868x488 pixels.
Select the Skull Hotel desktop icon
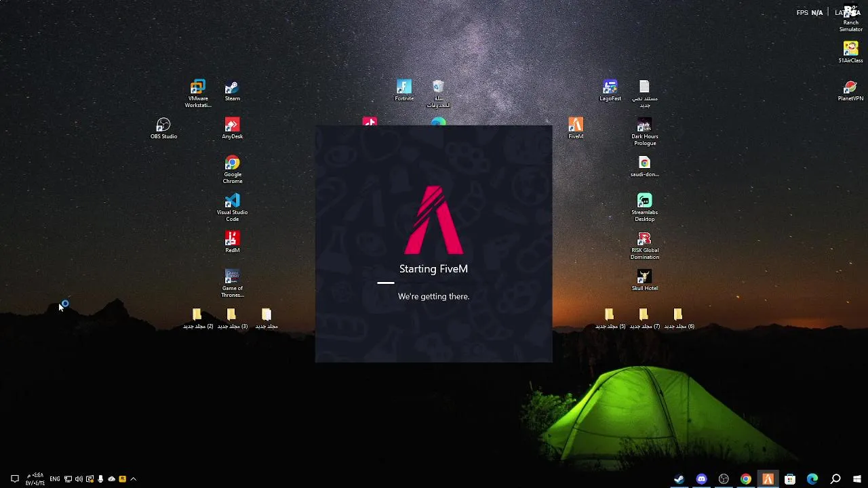click(x=644, y=281)
